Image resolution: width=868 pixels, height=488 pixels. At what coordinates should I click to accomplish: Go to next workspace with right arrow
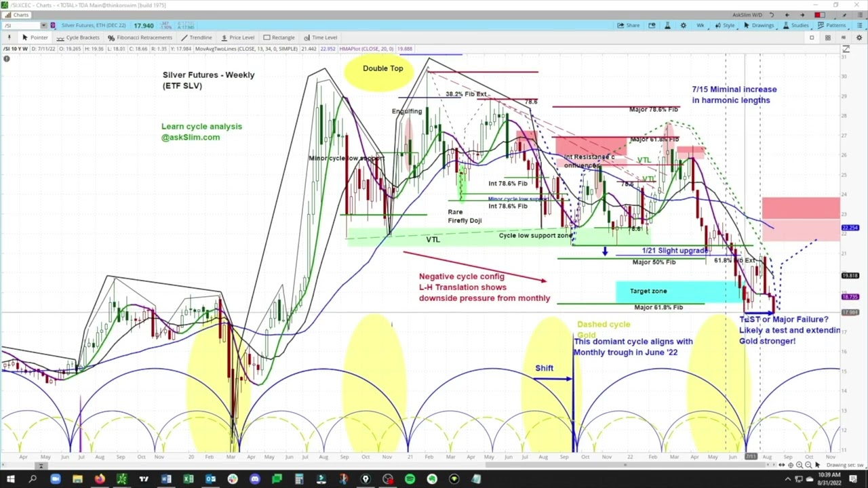[802, 15]
